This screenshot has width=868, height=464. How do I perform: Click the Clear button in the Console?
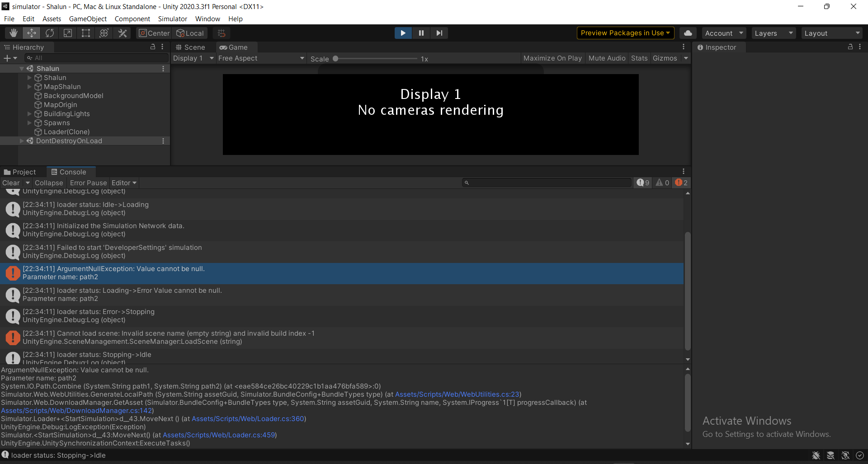click(x=10, y=183)
